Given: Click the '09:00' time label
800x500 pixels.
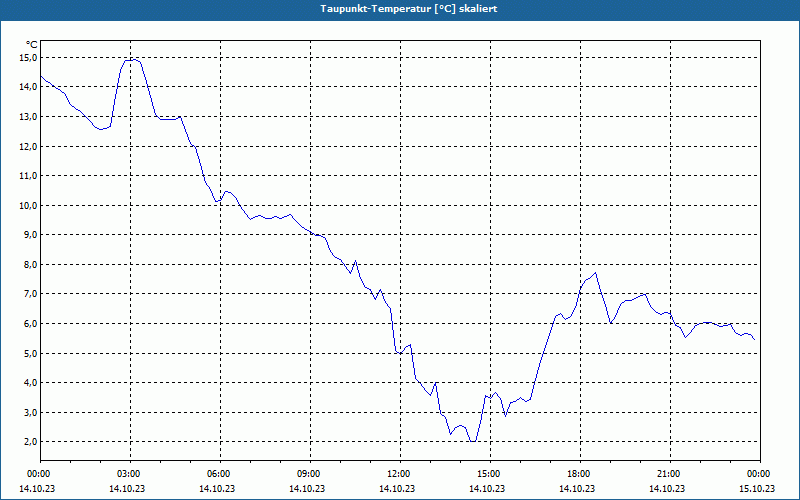Looking at the screenshot, I should click(x=310, y=474).
